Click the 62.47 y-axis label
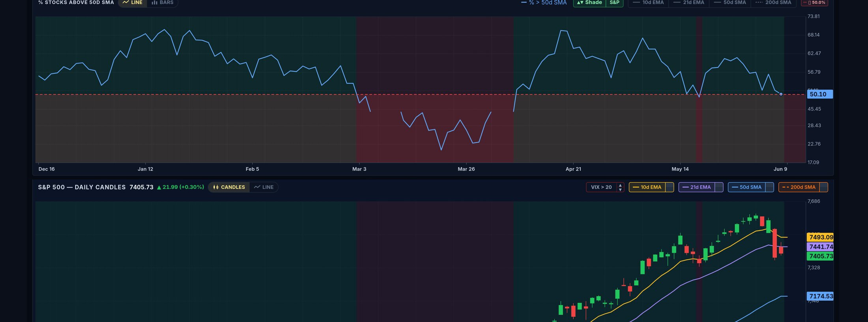 [x=814, y=53]
